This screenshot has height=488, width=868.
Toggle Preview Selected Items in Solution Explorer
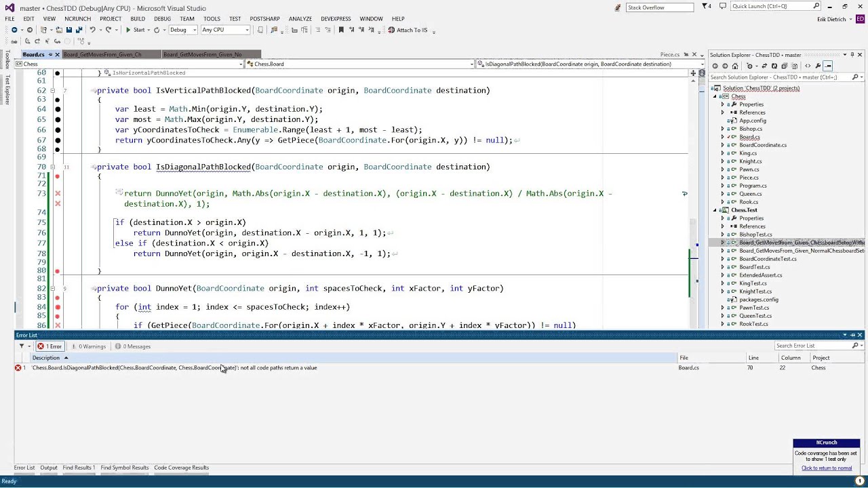click(x=828, y=66)
